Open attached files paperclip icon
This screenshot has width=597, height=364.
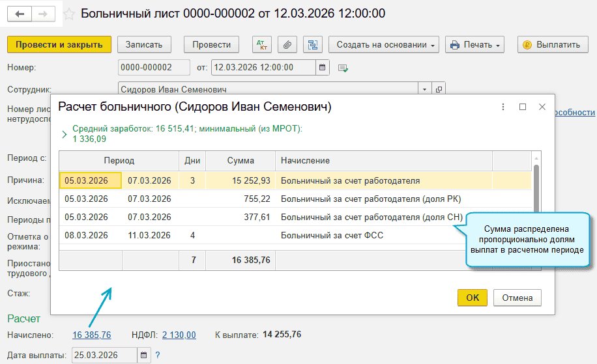click(287, 45)
